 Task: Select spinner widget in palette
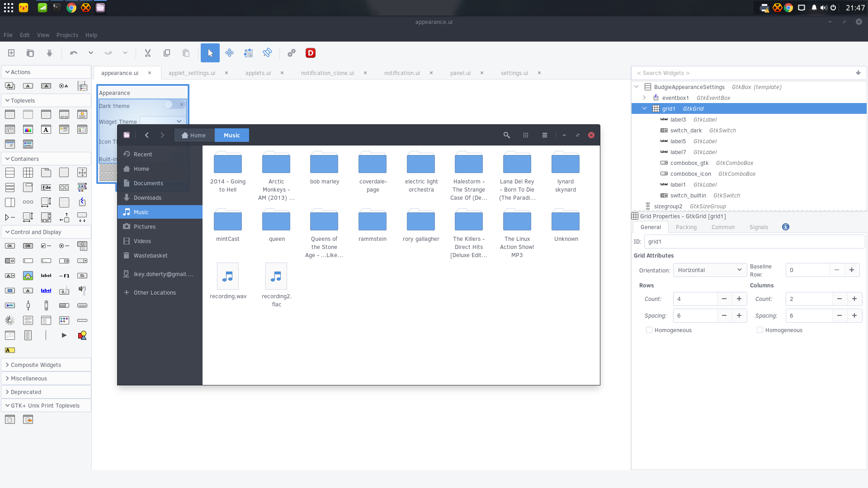point(10,320)
